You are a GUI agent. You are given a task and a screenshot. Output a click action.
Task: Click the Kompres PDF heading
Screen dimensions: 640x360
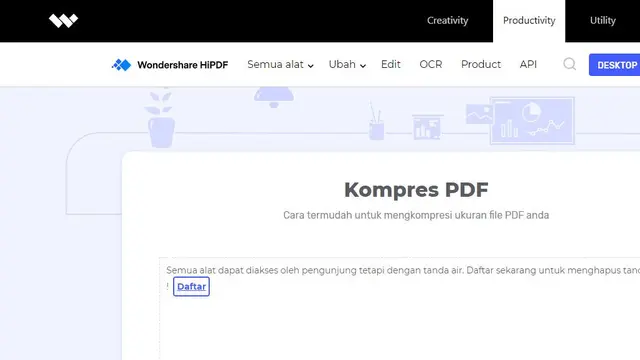point(416,190)
